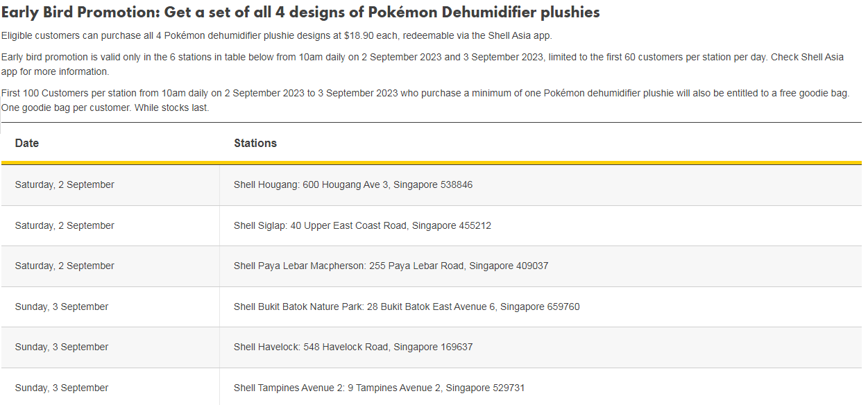
Task: Select the Shell Hougang station address
Action: pos(353,185)
